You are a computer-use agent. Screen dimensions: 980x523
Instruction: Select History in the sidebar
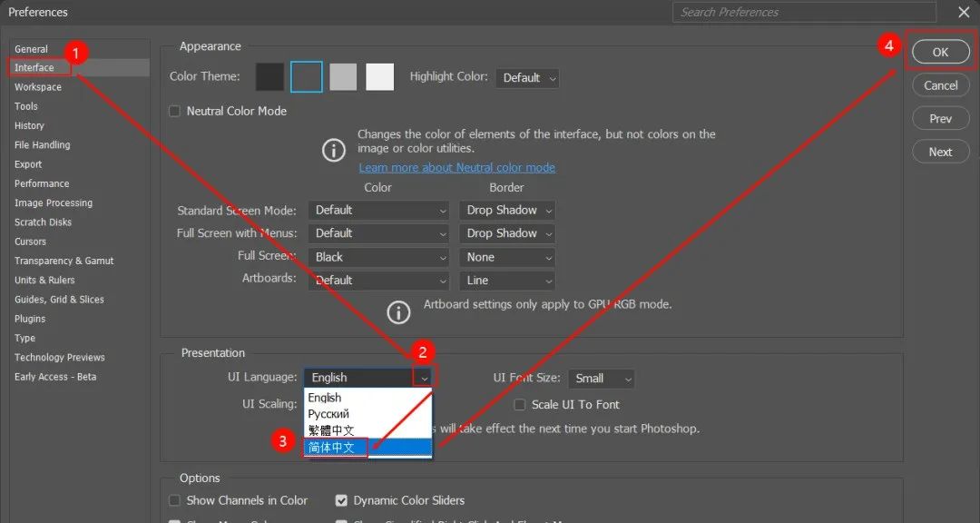pos(29,125)
